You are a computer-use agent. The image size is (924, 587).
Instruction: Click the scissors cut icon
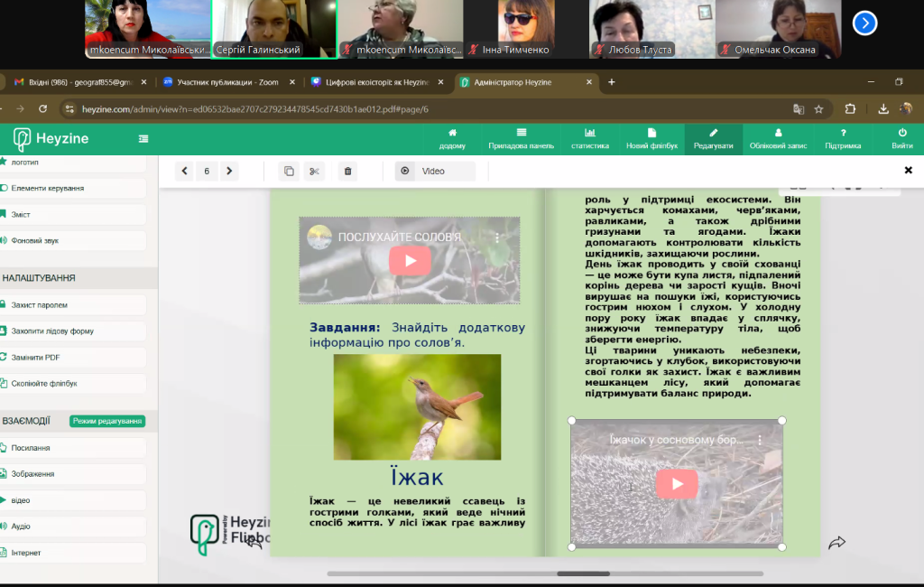coord(314,171)
